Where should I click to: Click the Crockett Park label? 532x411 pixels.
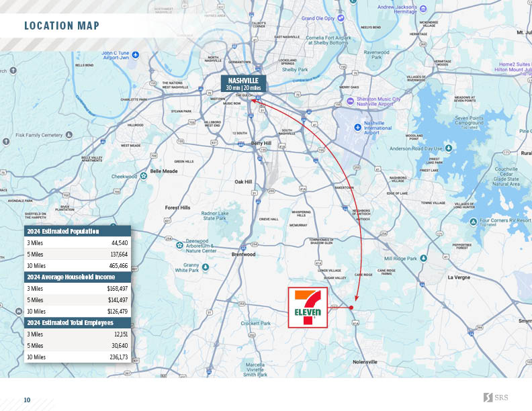pyautogui.click(x=255, y=324)
